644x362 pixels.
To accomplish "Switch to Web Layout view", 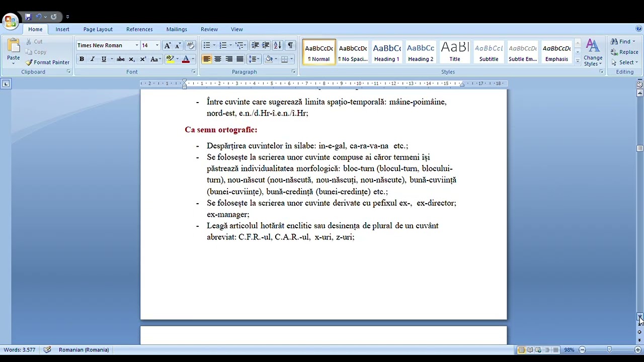I will [538, 350].
